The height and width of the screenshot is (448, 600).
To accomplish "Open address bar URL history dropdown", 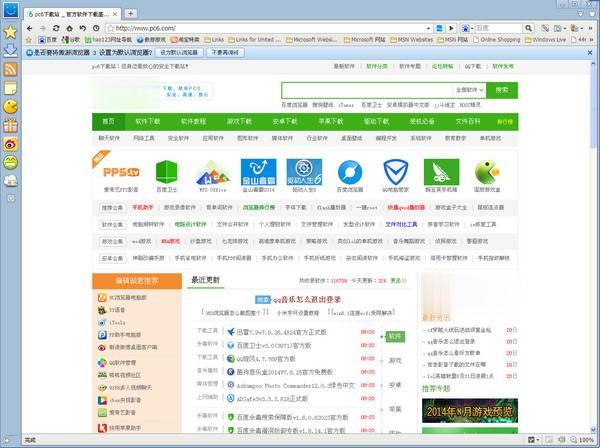I will 428,28.
